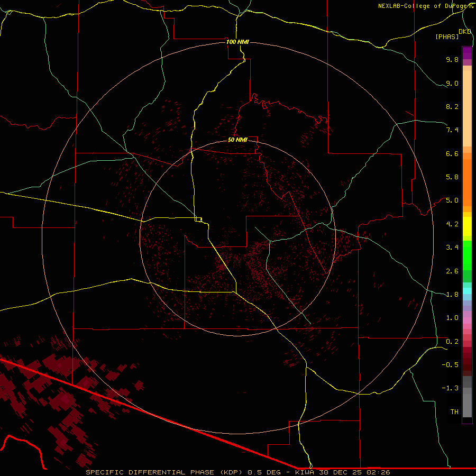The image size is (476, 476).
Task: Click the 5.0 scale value
Action: pos(452,200)
